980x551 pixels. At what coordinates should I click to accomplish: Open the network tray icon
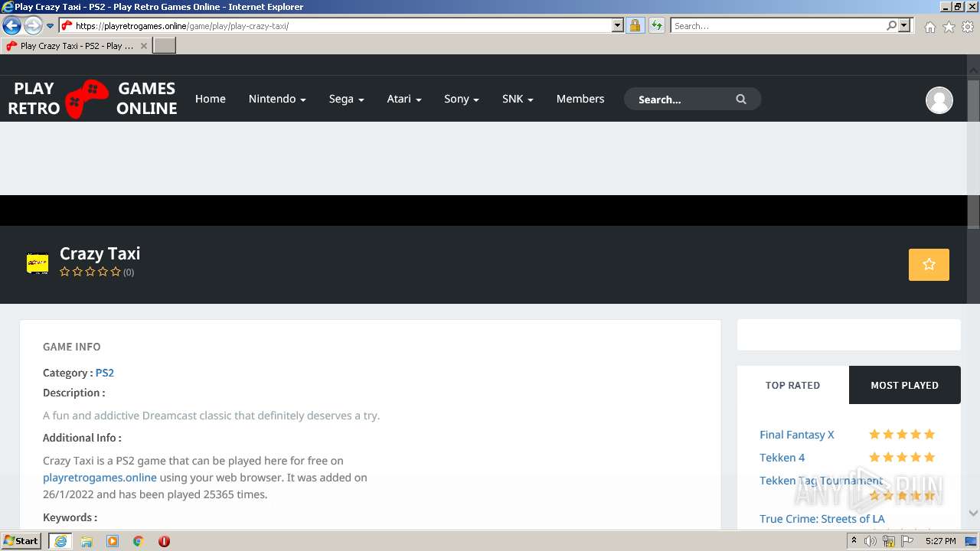tap(889, 541)
